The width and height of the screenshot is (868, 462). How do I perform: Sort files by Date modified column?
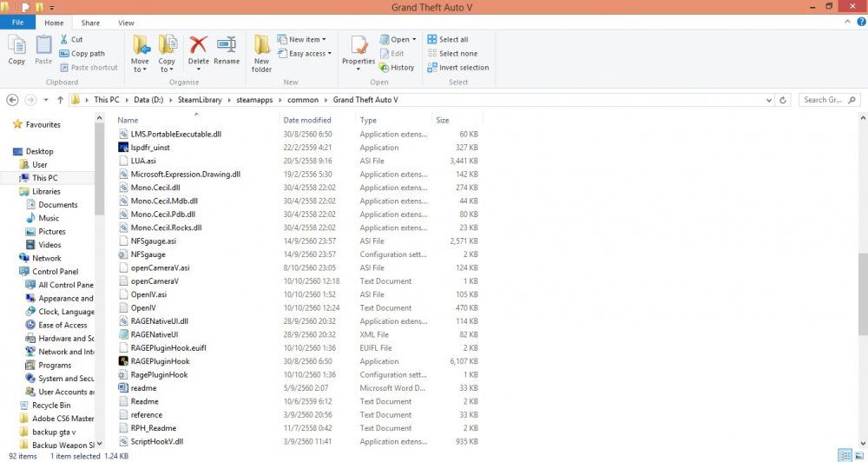coord(307,121)
